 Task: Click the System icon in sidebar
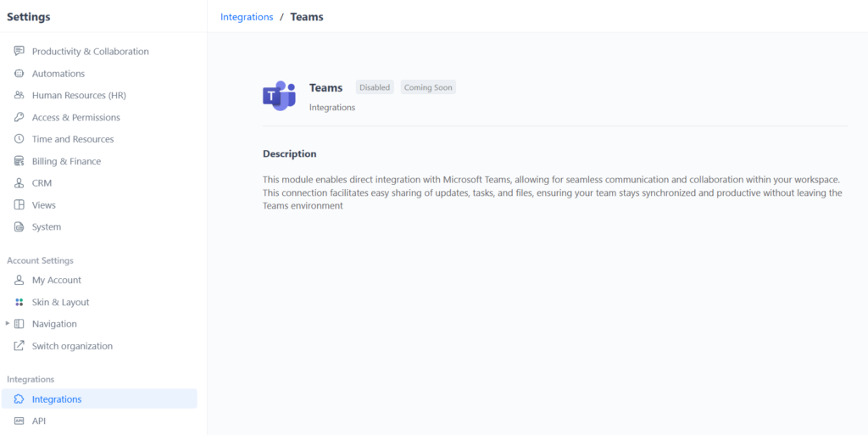[x=19, y=227]
